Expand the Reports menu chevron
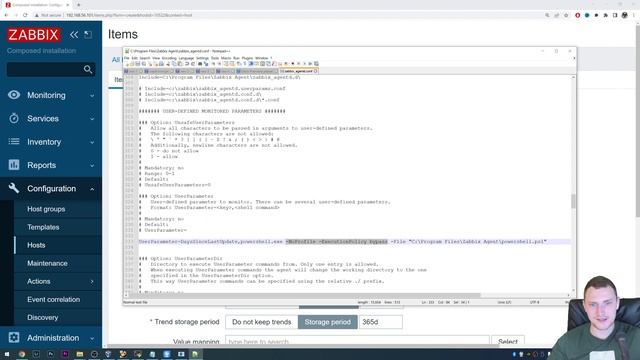Screen dimensions: 640x360 pyautogui.click(x=92, y=165)
